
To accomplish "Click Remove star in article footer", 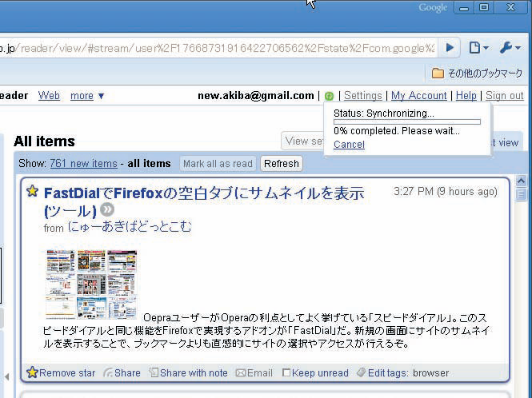I will [61, 372].
